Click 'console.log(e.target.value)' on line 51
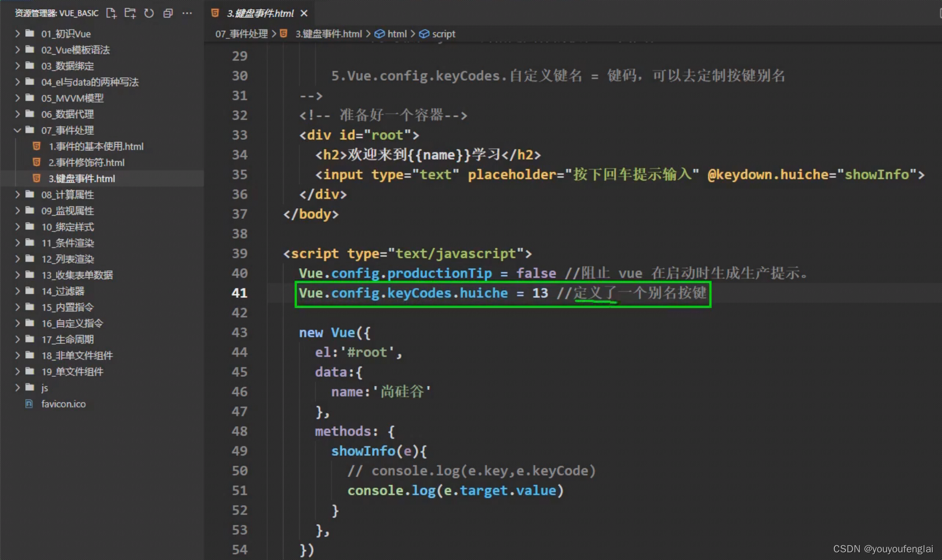Screen dimensions: 942x560 coord(455,490)
